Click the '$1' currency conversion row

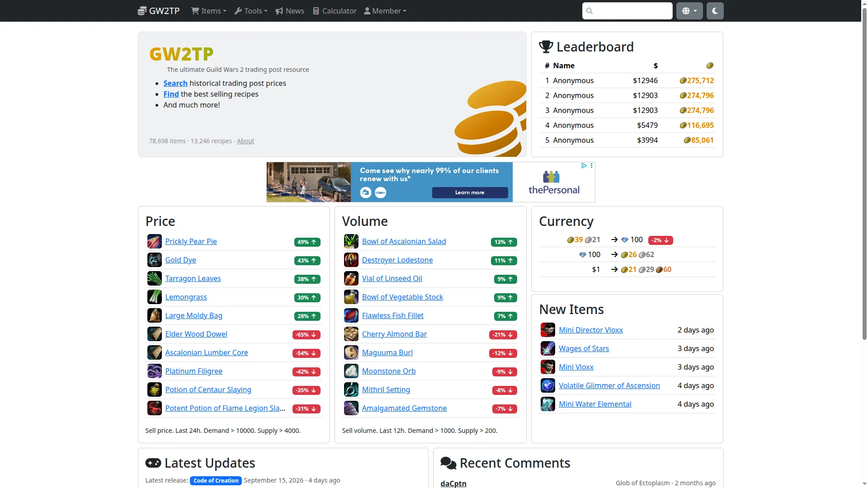pos(627,269)
